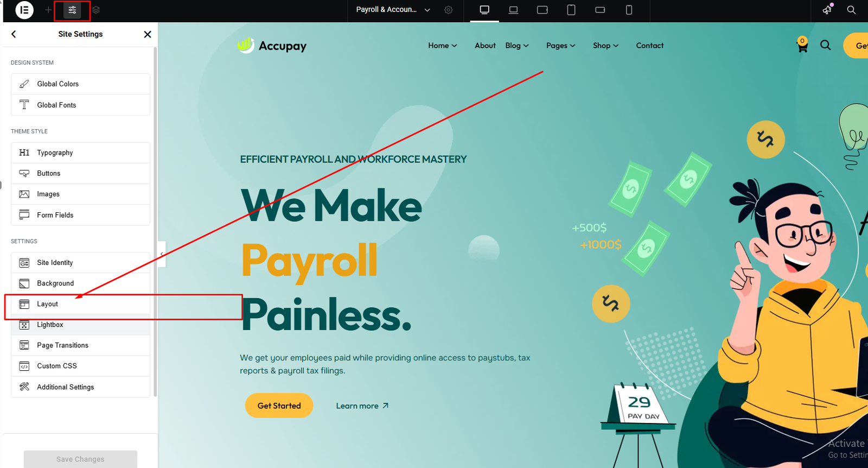Open the Finder search icon
868x468 pixels.
[x=851, y=10]
